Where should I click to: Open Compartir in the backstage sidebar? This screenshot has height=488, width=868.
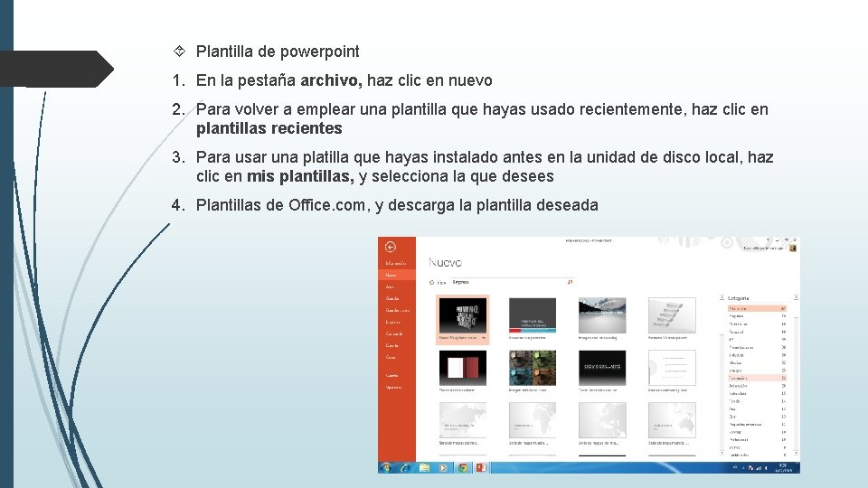[394, 333]
